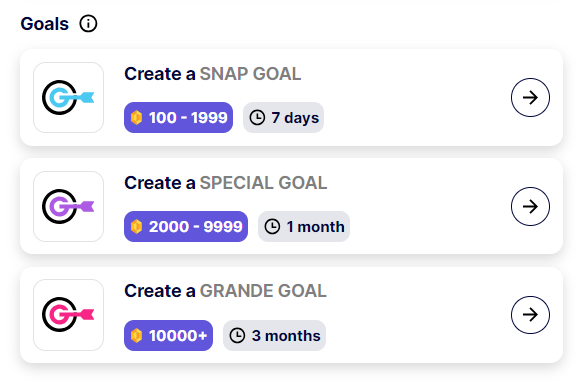Open Special Goal arrow button

[x=530, y=206]
